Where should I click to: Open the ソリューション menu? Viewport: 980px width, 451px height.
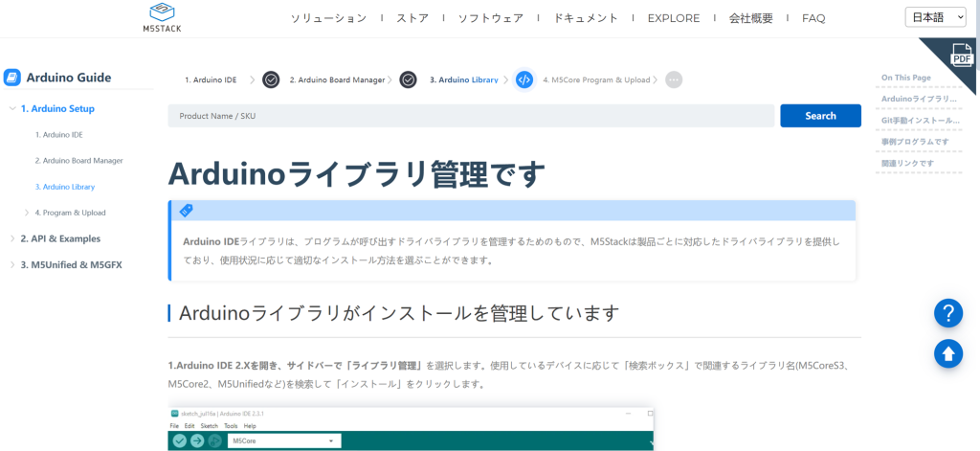(329, 18)
